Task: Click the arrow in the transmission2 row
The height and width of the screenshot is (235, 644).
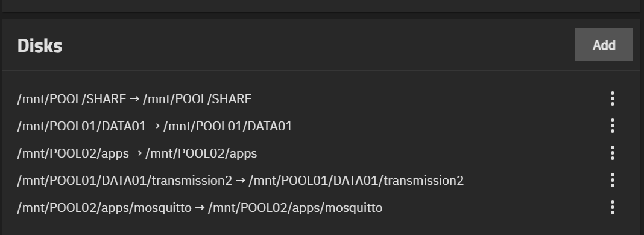Action: [x=241, y=181]
